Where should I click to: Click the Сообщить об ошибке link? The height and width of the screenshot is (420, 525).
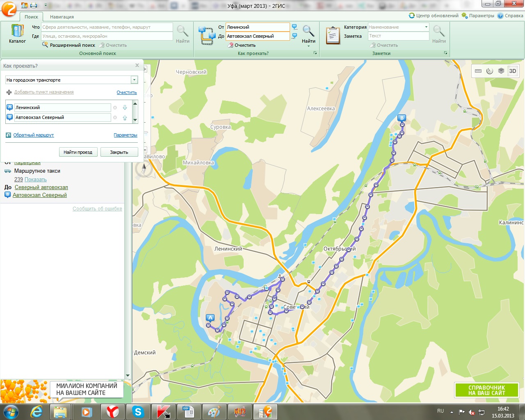(x=97, y=208)
